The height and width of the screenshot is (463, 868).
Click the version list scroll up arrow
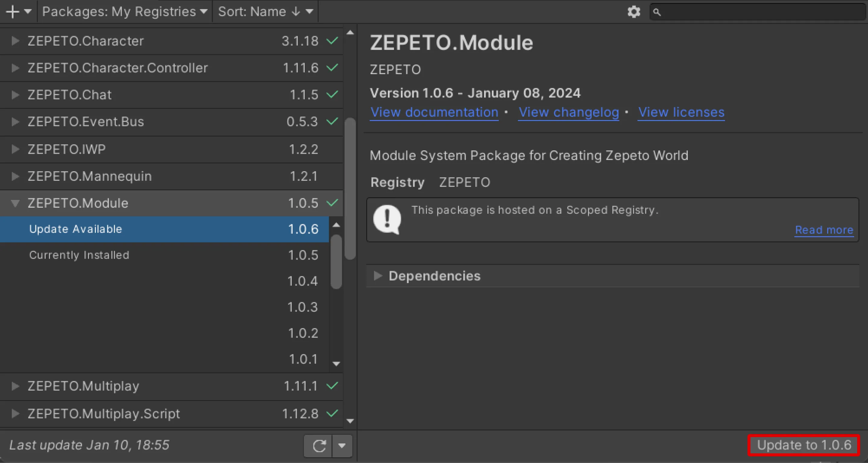coord(336,225)
